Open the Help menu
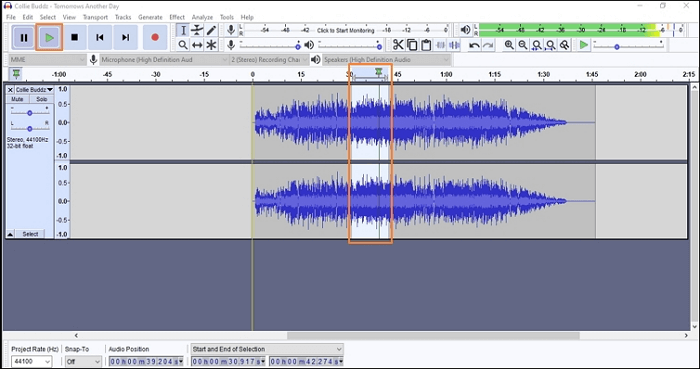 [x=247, y=17]
